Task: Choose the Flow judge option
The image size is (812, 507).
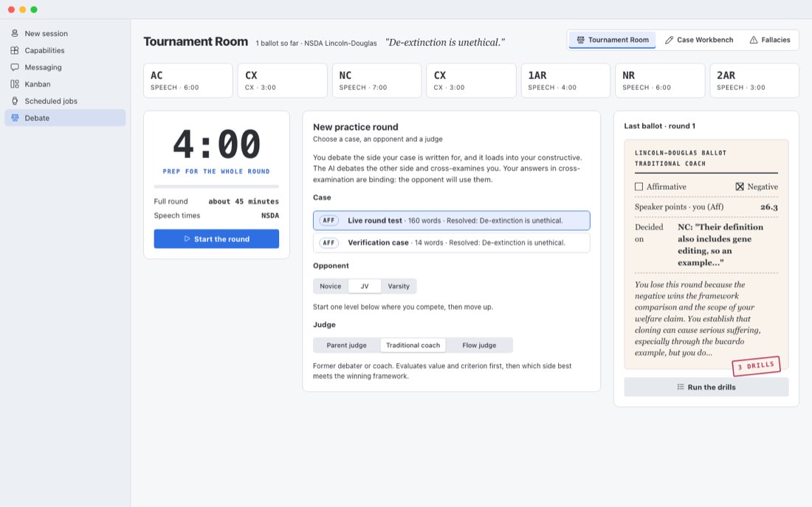Action: point(479,345)
